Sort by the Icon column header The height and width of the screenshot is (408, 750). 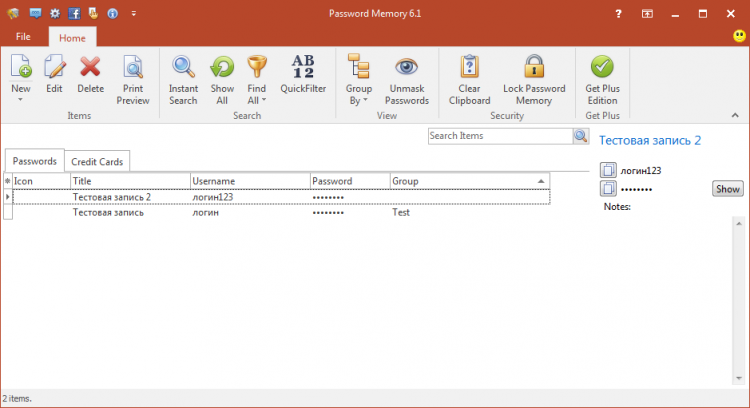(x=41, y=181)
